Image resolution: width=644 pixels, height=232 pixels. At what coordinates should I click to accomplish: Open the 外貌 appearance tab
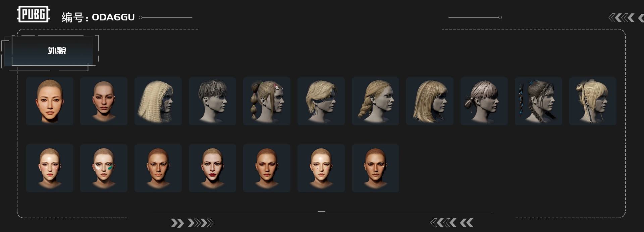coord(52,51)
